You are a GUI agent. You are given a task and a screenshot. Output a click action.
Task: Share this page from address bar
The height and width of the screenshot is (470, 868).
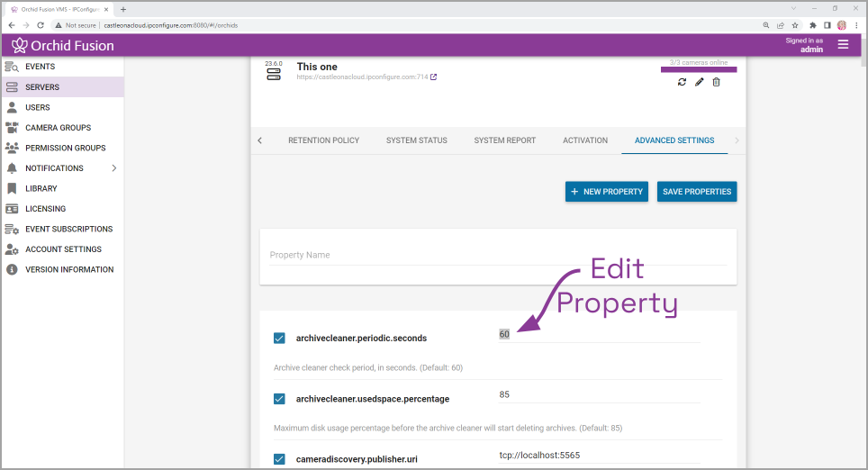point(781,25)
